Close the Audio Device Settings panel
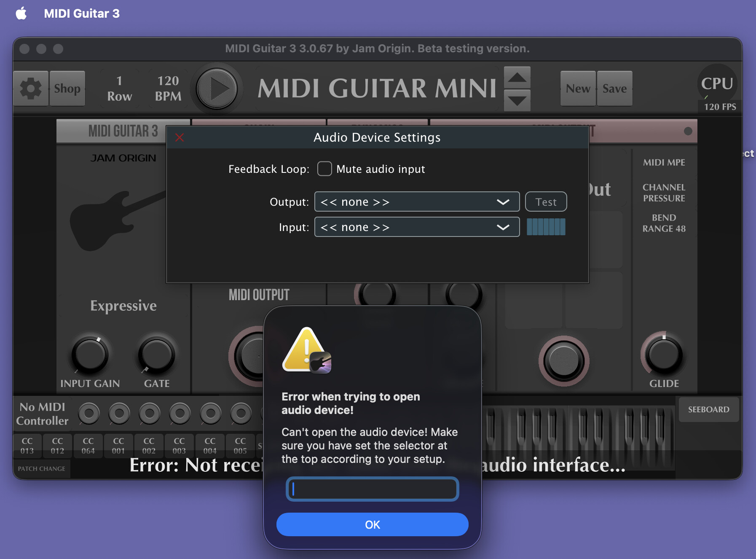756x559 pixels. [180, 137]
